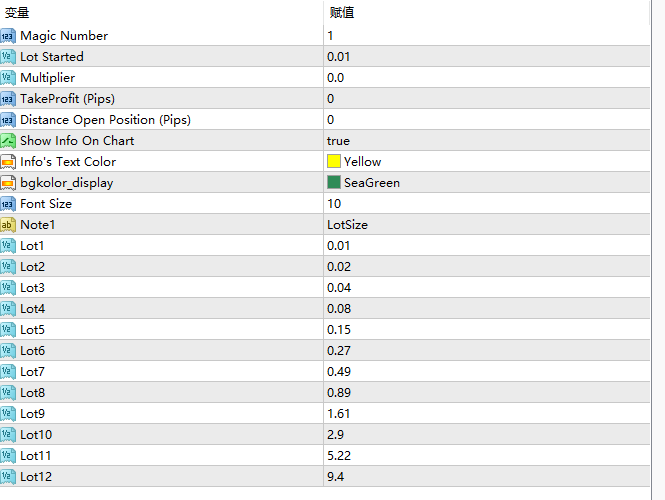The image size is (665, 500).
Task: Toggle the Show Info On Chart true value
Action: tap(338, 141)
